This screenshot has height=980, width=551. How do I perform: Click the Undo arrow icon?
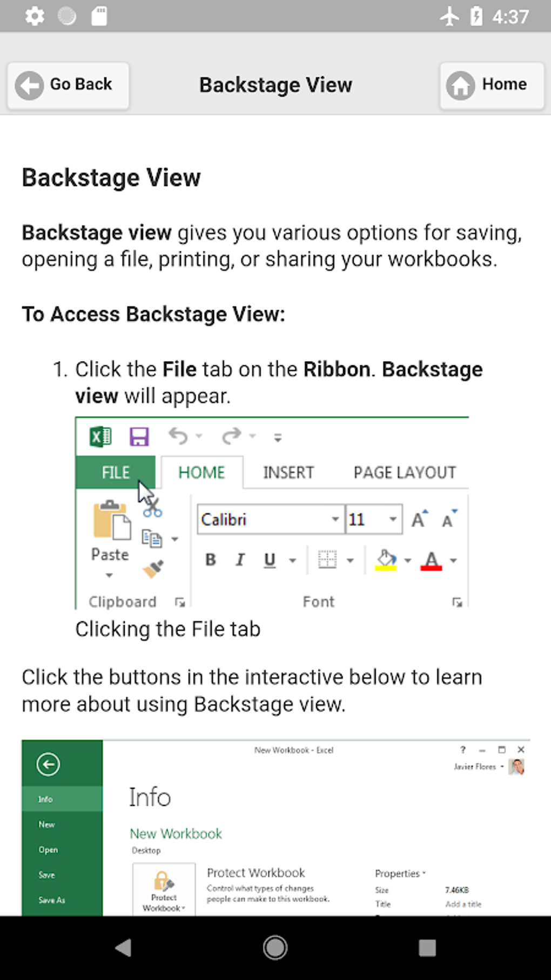pos(178,436)
